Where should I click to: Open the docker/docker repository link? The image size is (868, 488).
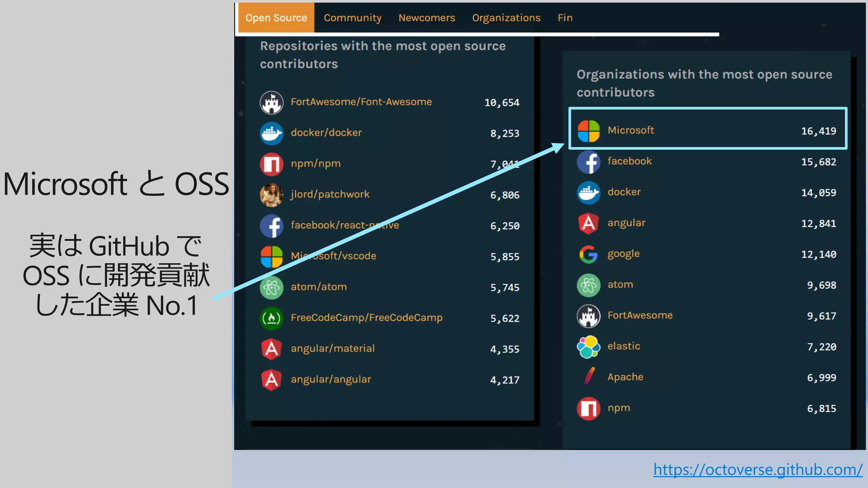click(x=326, y=133)
